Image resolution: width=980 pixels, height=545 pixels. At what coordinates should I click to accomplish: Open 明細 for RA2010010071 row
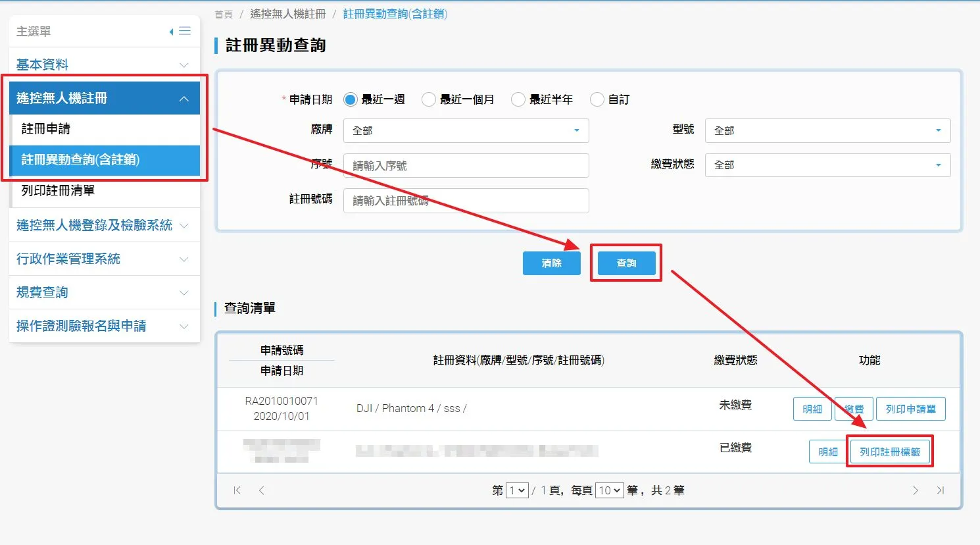[x=812, y=409]
